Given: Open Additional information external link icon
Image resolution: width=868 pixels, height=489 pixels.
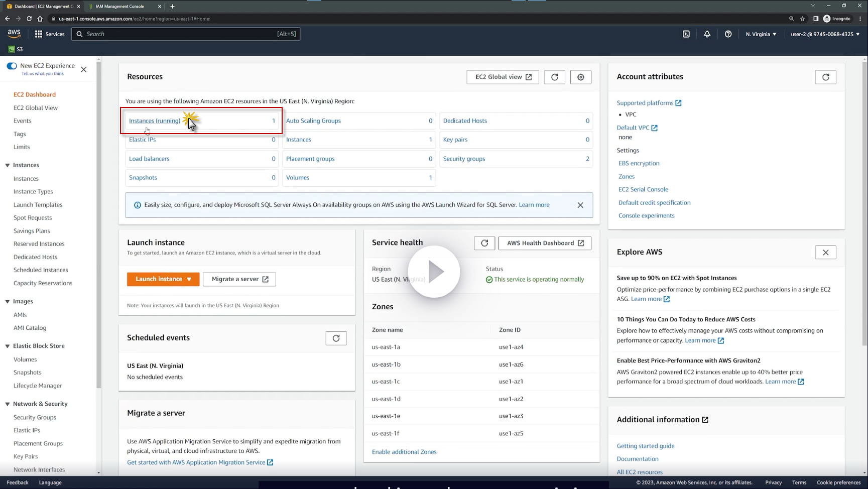Looking at the screenshot, I should point(705,420).
